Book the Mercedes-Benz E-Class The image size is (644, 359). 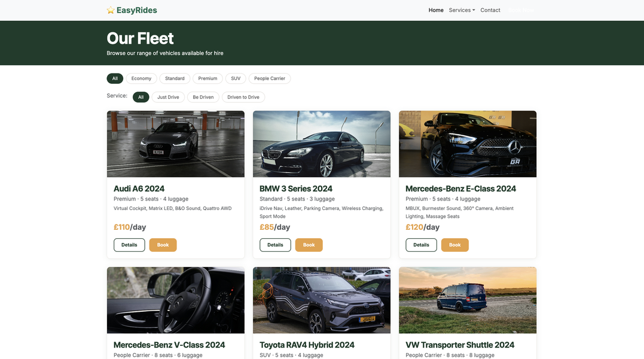pyautogui.click(x=455, y=245)
